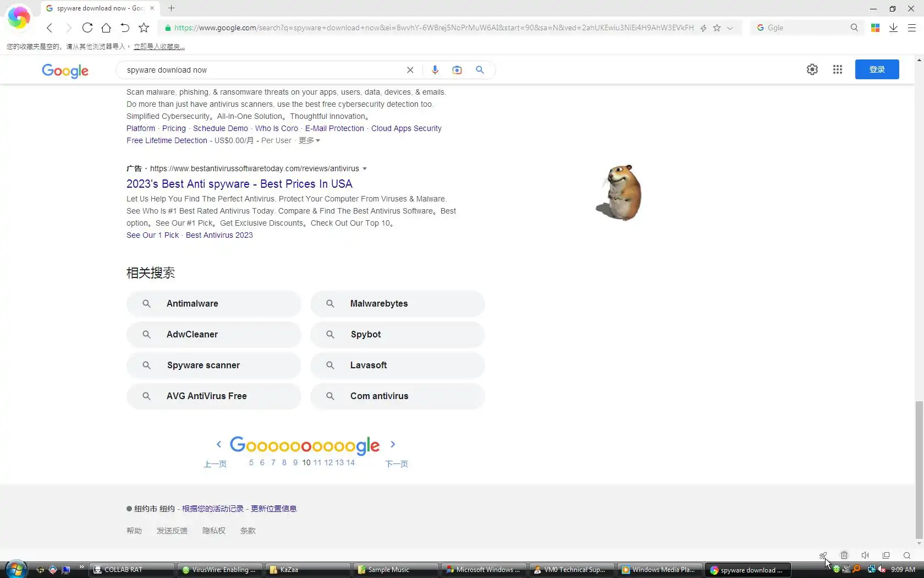Clear the search query with X

point(410,70)
